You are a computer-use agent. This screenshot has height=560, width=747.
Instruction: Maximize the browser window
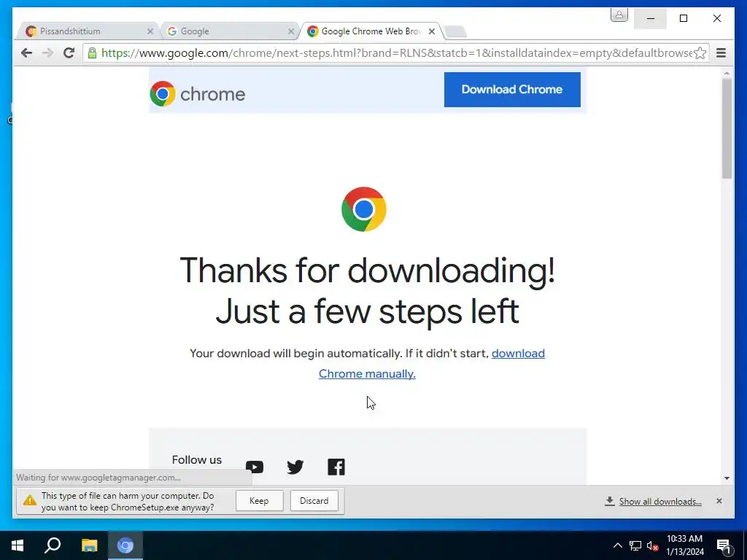tap(684, 18)
